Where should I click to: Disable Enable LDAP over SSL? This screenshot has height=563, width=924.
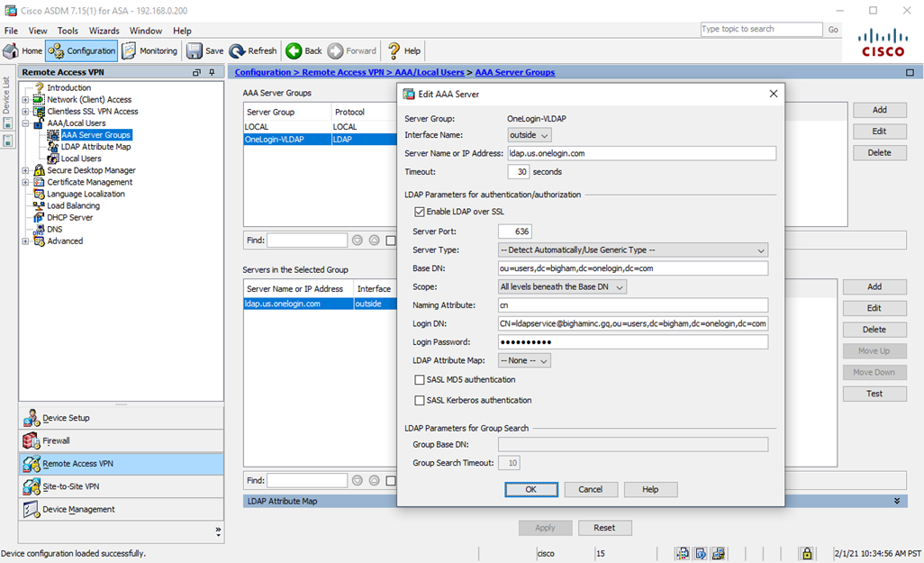pyautogui.click(x=420, y=211)
